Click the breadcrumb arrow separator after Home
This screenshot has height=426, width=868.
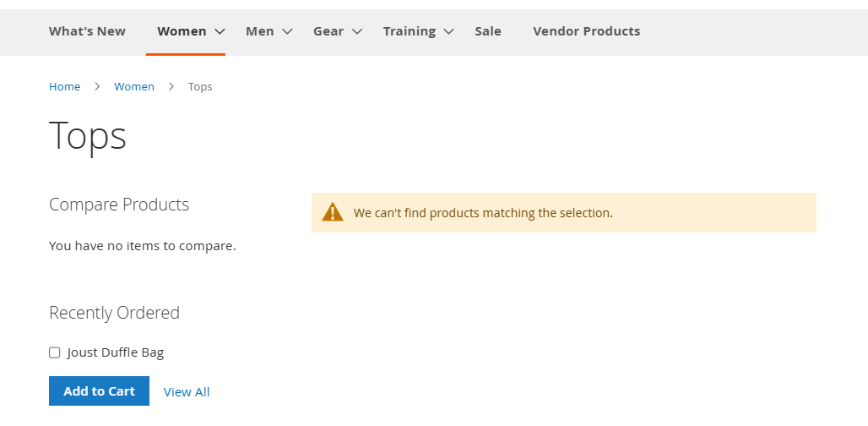(97, 86)
